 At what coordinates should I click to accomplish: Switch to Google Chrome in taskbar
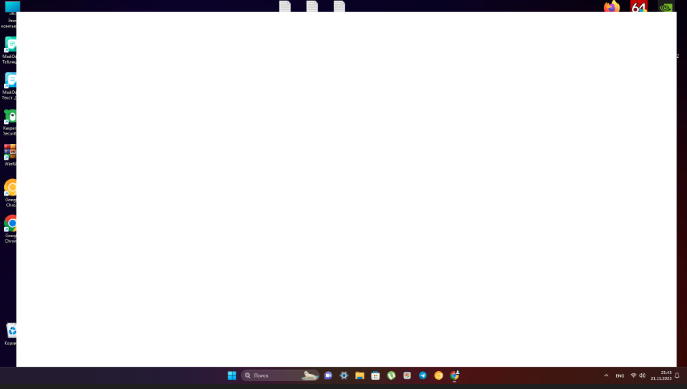(x=454, y=375)
